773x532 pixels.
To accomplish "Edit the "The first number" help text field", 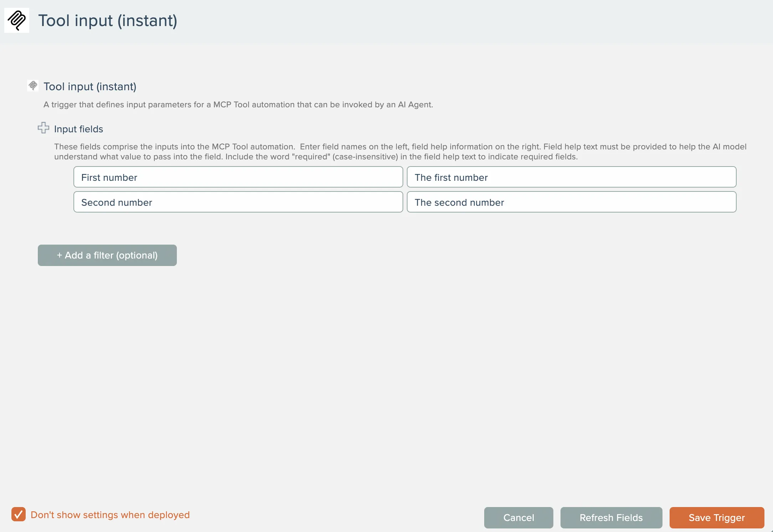I will pyautogui.click(x=571, y=177).
